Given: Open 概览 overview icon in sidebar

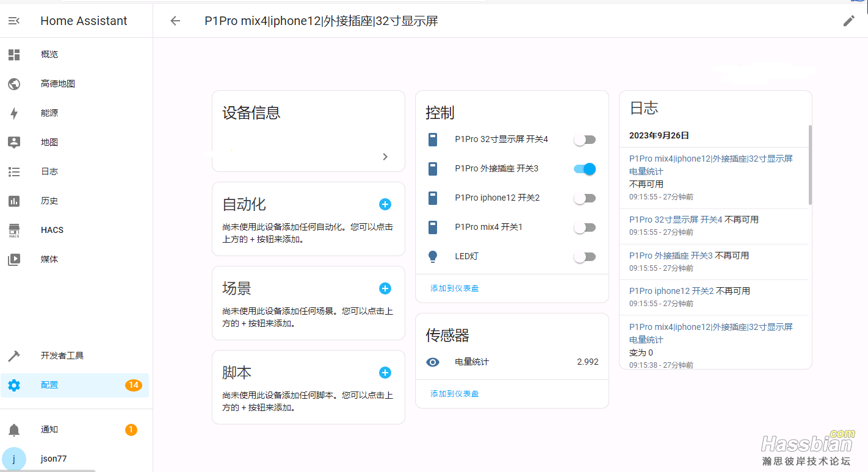Looking at the screenshot, I should 14,55.
